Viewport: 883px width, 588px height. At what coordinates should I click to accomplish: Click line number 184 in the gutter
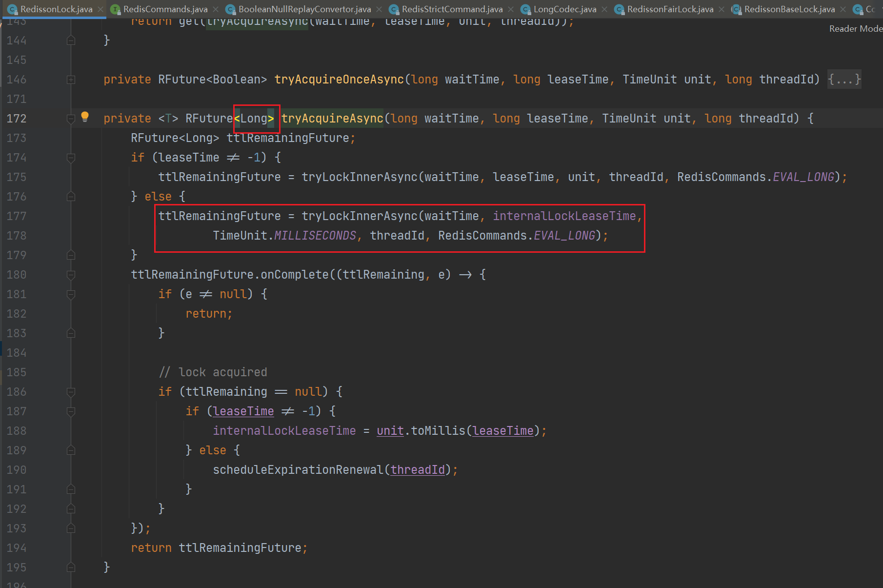[17, 353]
